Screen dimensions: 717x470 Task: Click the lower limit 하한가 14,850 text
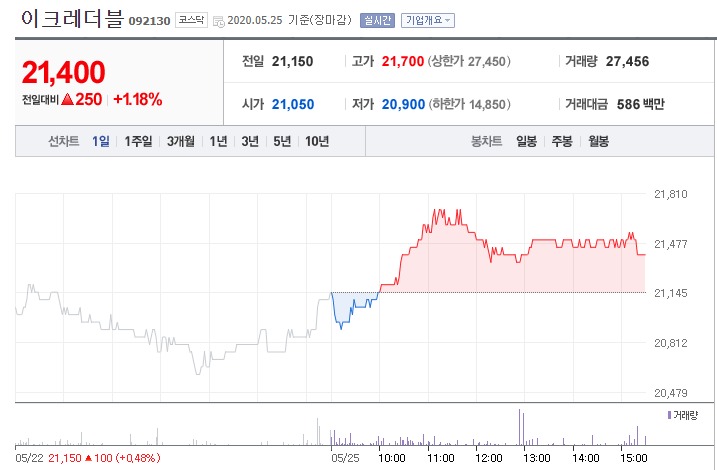pyautogui.click(x=469, y=104)
